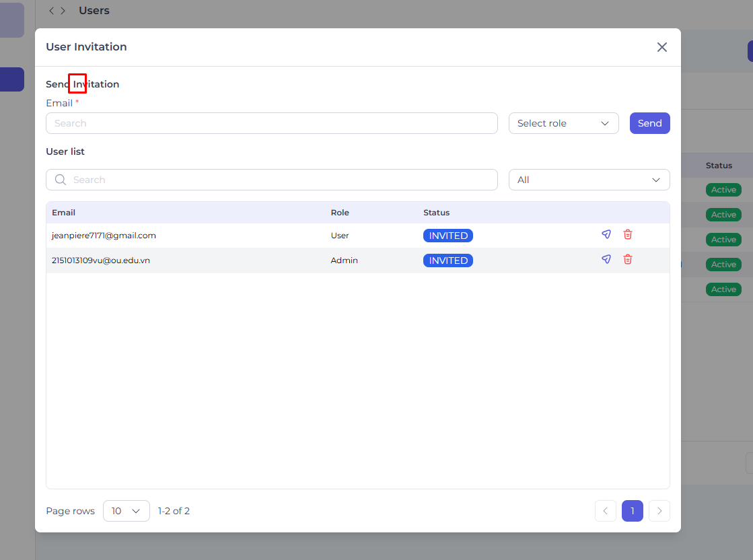Click the topmost Active badge in background table
Viewport: 753px width, 560px height.
[x=723, y=190]
